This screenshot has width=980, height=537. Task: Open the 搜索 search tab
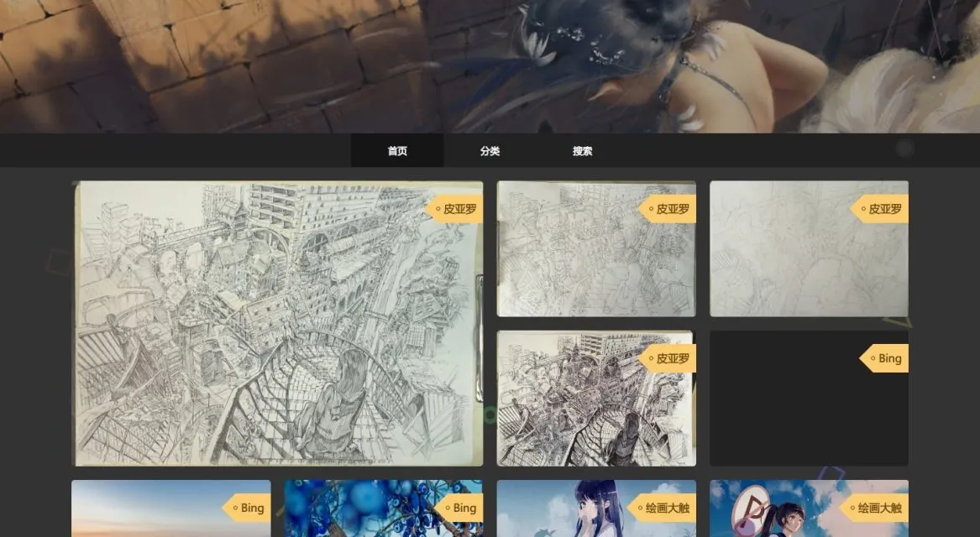(x=582, y=151)
